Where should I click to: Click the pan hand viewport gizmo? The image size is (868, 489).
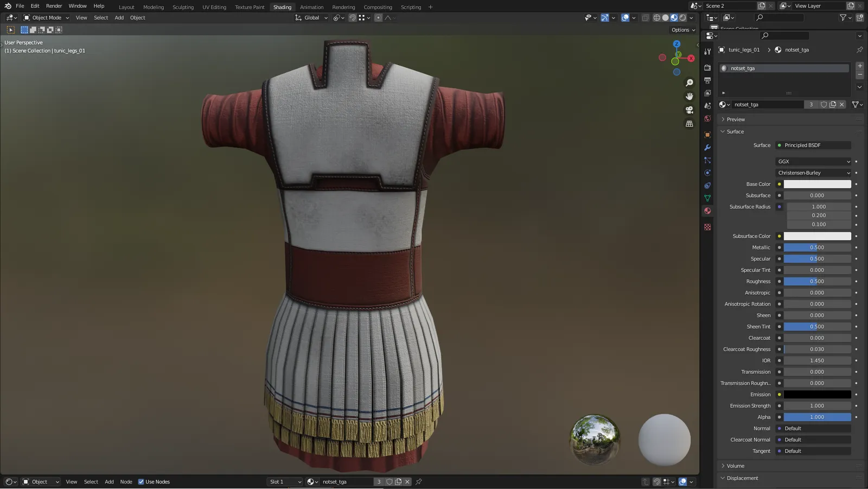click(x=690, y=97)
